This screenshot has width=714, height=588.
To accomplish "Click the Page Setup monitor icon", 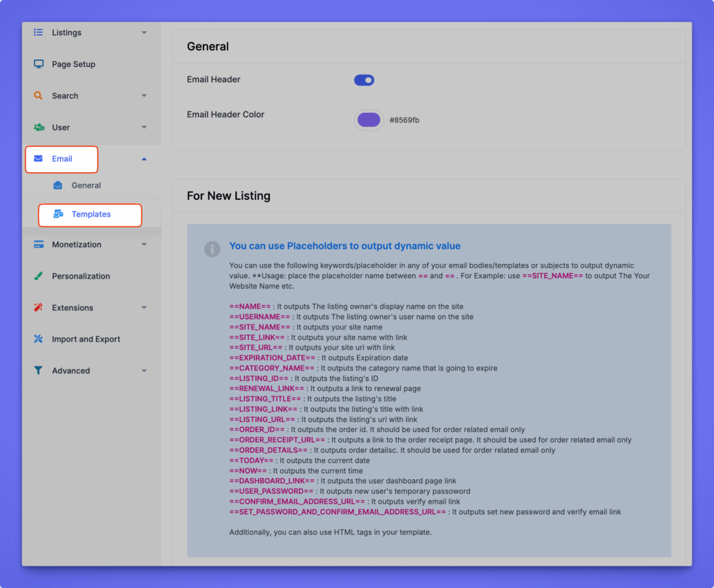I will [38, 64].
